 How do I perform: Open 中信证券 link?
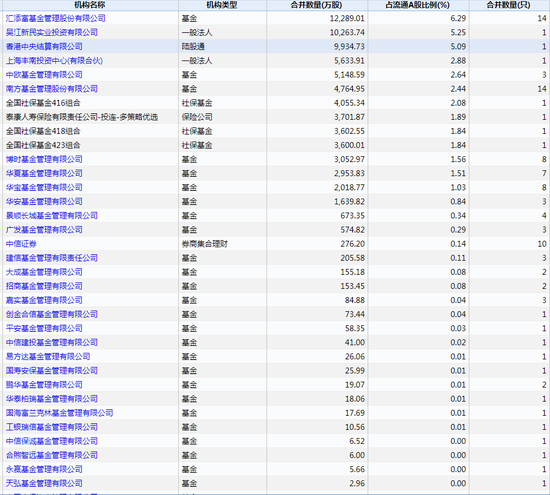tap(21, 244)
